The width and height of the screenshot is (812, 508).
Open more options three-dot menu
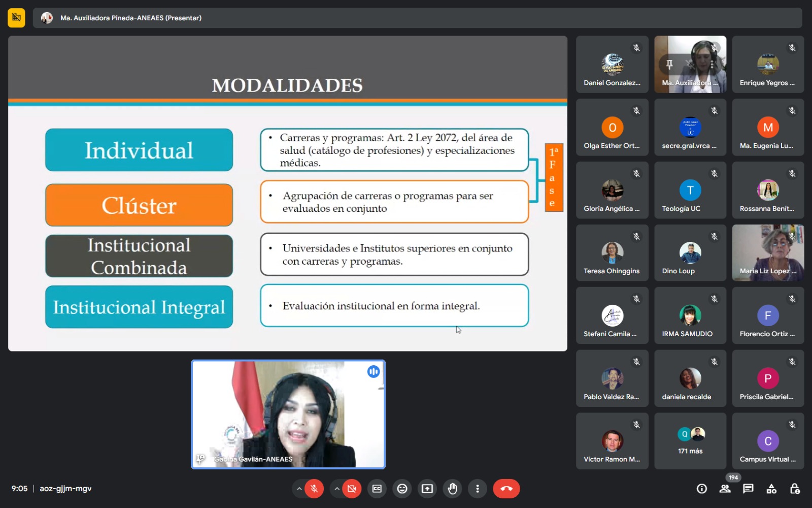click(477, 489)
